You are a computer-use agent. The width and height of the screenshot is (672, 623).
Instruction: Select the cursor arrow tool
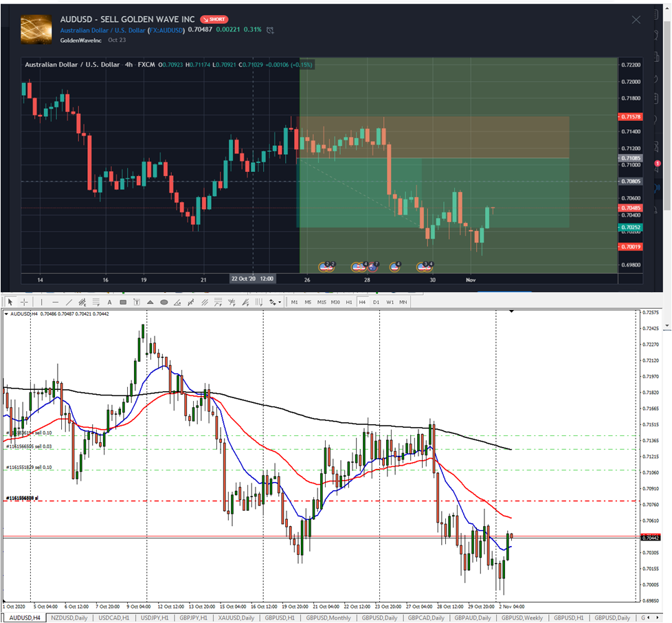pos(10,302)
